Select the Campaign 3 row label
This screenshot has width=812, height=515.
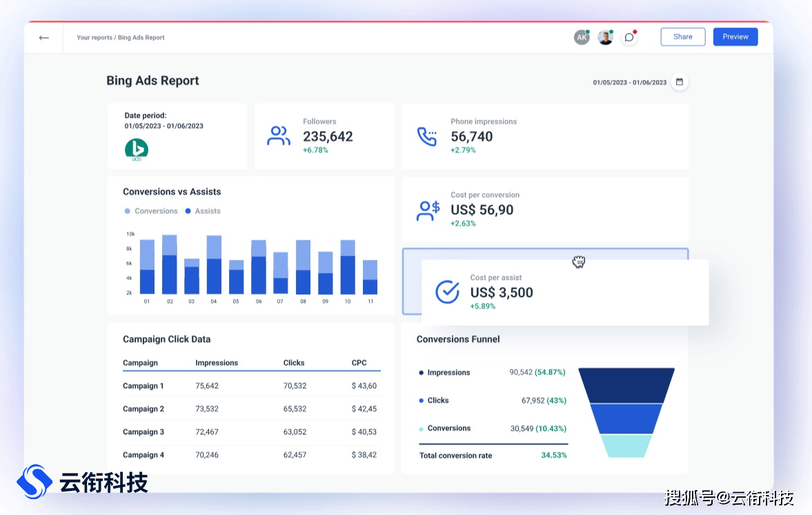143,432
